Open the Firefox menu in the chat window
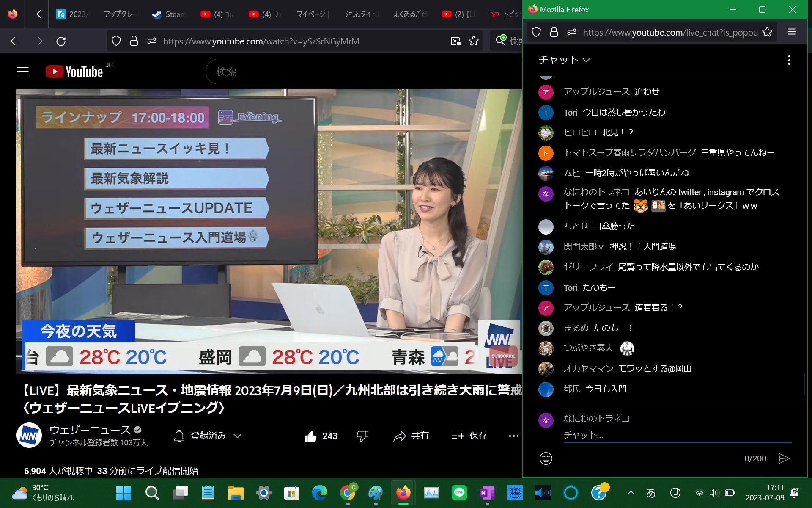The height and width of the screenshot is (508, 812). (x=790, y=32)
